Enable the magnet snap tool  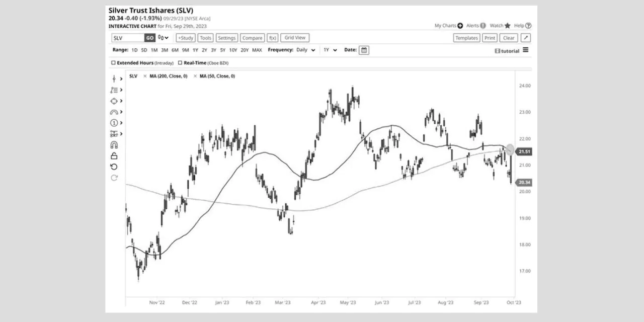tap(114, 144)
